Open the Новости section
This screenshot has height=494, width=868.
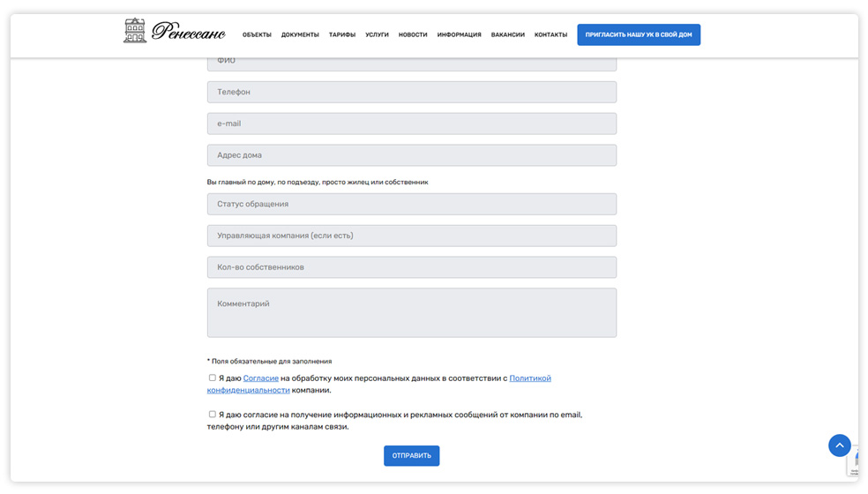[x=413, y=35]
